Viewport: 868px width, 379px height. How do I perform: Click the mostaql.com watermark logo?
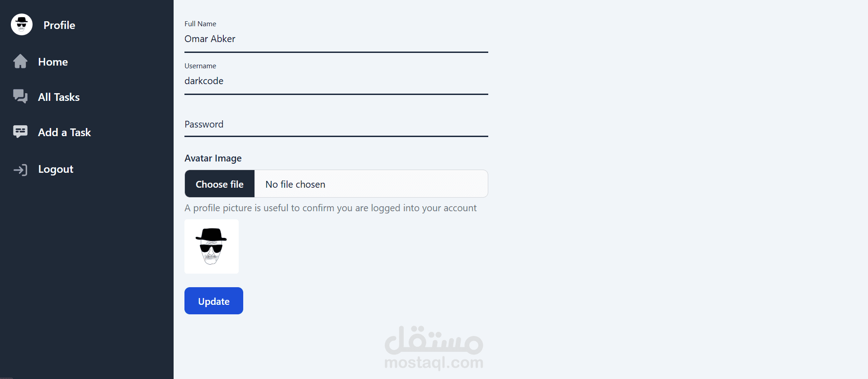click(434, 347)
